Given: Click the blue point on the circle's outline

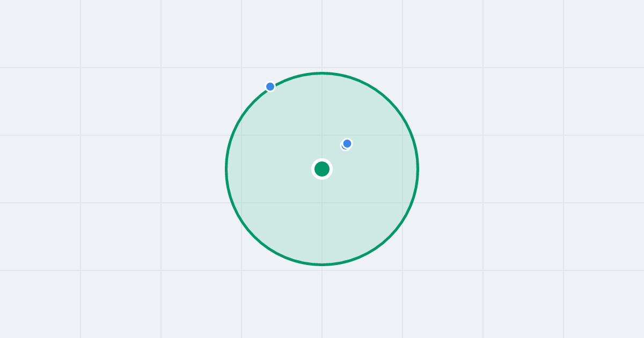Looking at the screenshot, I should click(270, 86).
